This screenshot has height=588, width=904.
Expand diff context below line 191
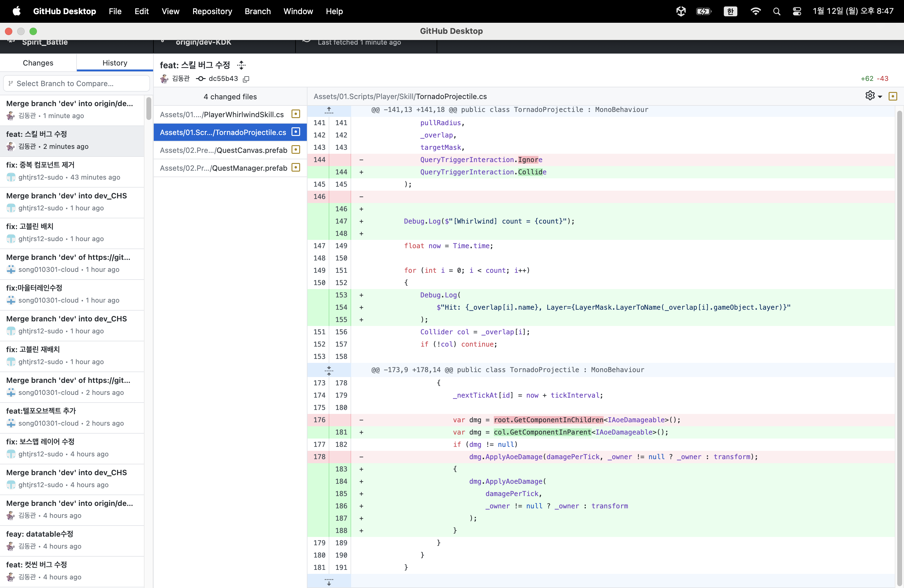coord(329,581)
